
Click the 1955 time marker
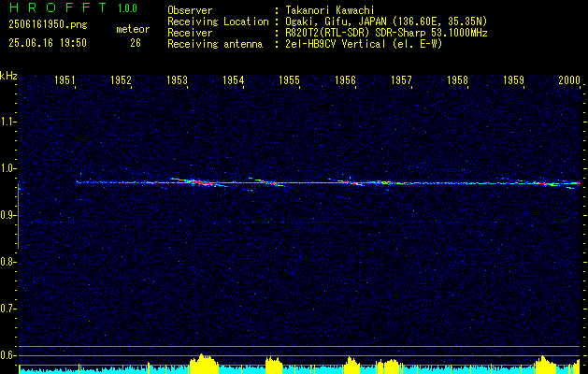(x=290, y=79)
